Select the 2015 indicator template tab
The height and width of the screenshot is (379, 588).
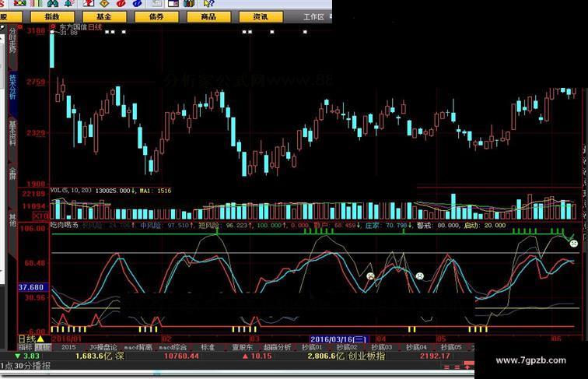[68, 347]
